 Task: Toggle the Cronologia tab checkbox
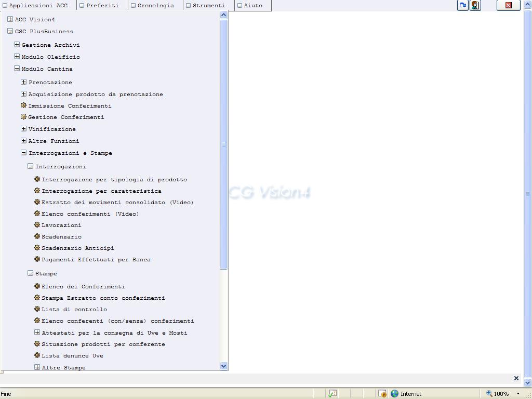[x=133, y=6]
